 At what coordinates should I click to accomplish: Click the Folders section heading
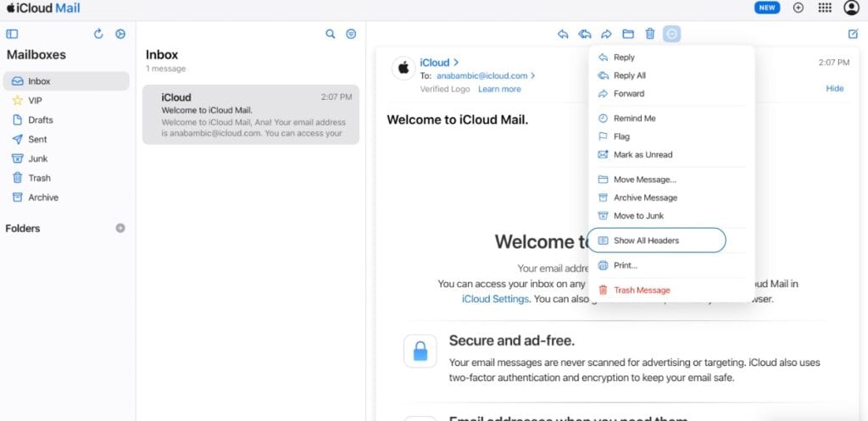(23, 229)
